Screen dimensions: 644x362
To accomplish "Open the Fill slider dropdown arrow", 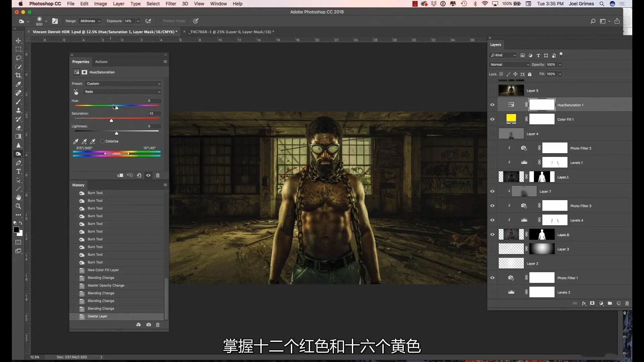I will pyautogui.click(x=560, y=74).
